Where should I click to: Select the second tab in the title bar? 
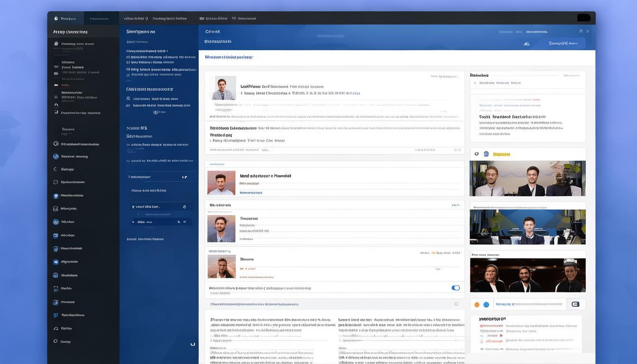[99, 18]
